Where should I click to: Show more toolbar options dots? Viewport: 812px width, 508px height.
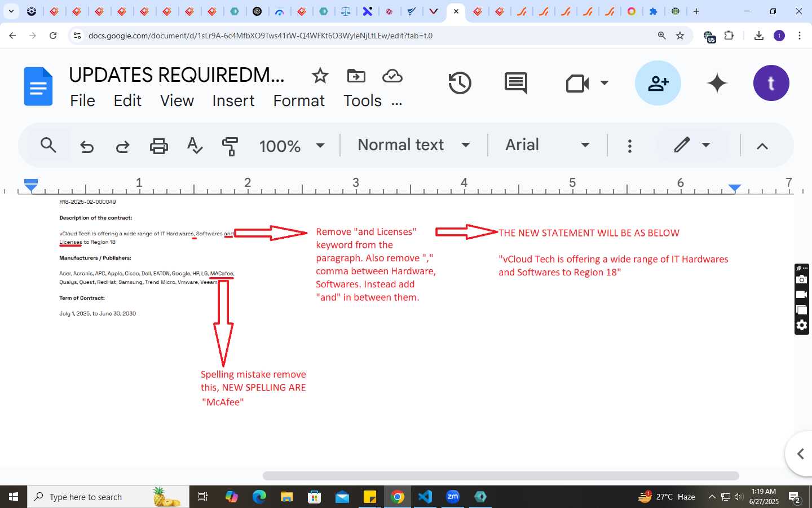[630, 146]
